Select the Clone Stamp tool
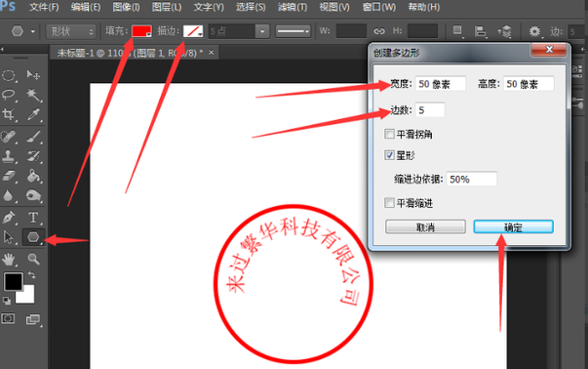Screen dimensions: 588x369 pos(9,156)
